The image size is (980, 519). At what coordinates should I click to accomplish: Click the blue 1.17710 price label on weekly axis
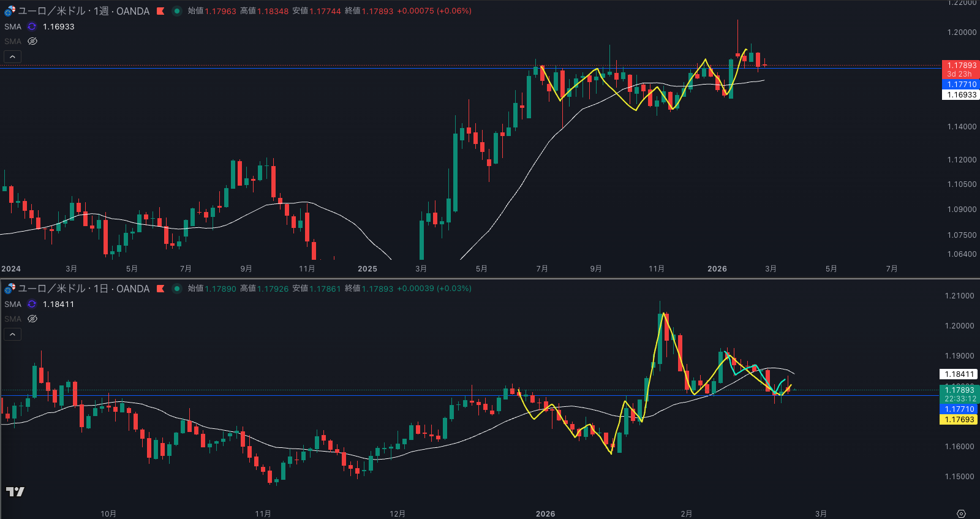coord(960,85)
